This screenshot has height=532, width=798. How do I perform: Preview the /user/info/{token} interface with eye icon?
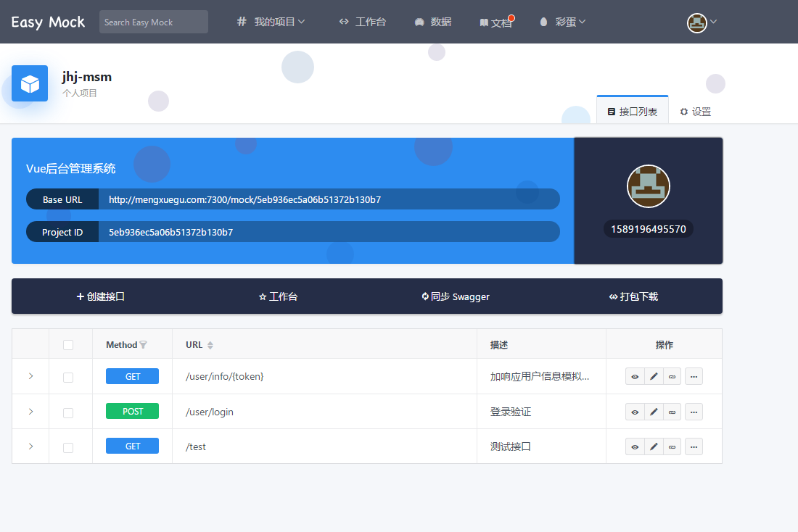pyautogui.click(x=635, y=377)
